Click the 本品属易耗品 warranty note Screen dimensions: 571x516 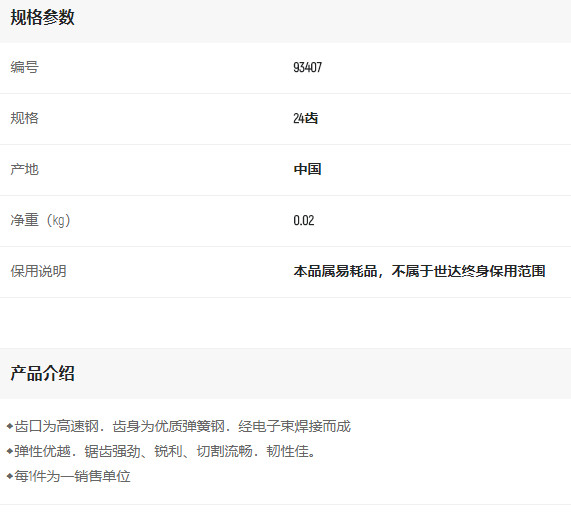pyautogui.click(x=419, y=271)
